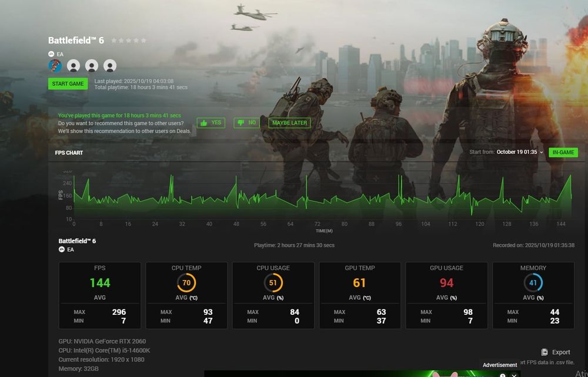Click the START GAME button
The image size is (588, 377).
[x=68, y=83]
